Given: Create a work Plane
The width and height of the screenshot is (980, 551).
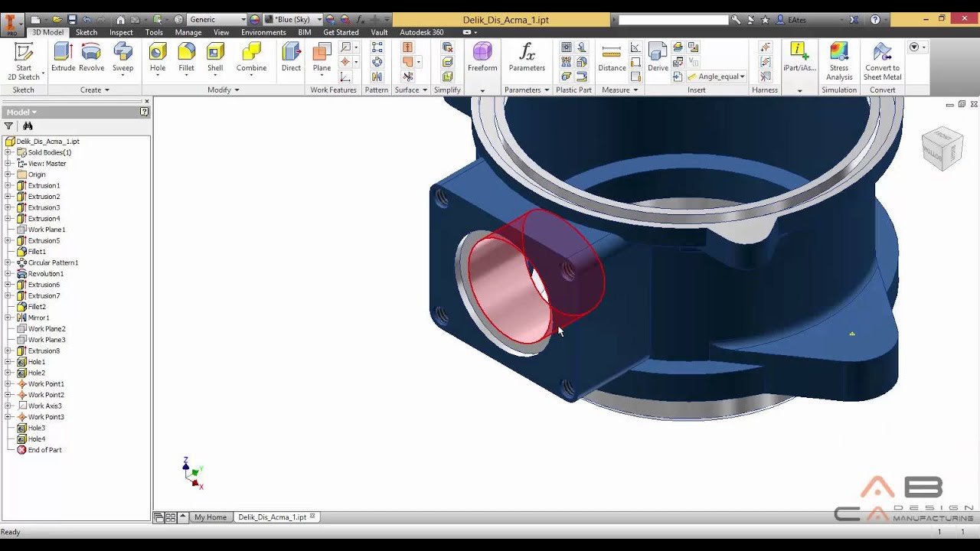Looking at the screenshot, I should point(322,58).
